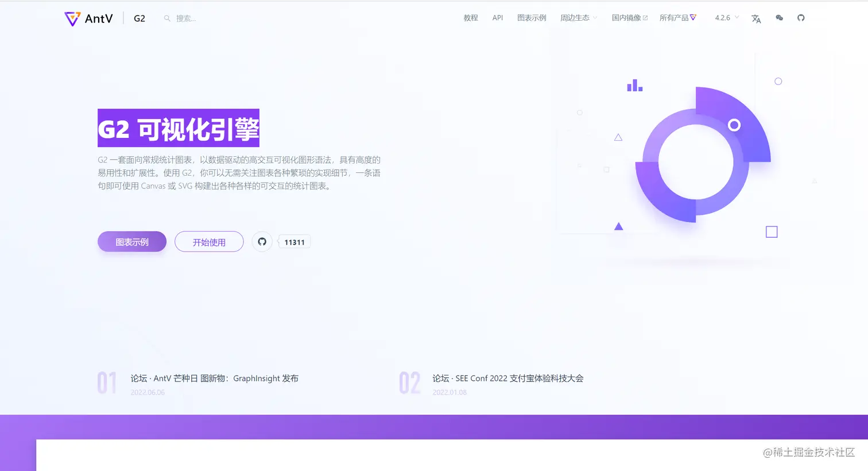868x471 pixels.
Task: Click the AntV wordmark text
Action: pyautogui.click(x=99, y=19)
